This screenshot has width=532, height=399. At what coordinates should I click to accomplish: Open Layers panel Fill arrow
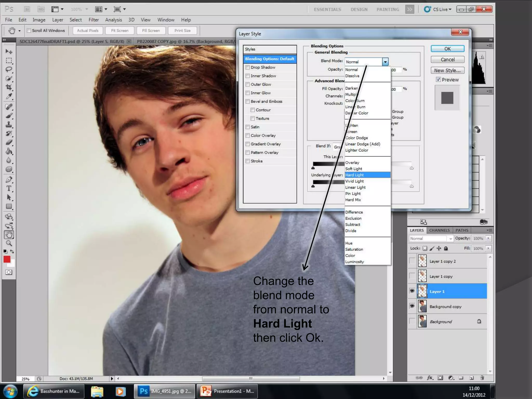(x=488, y=249)
